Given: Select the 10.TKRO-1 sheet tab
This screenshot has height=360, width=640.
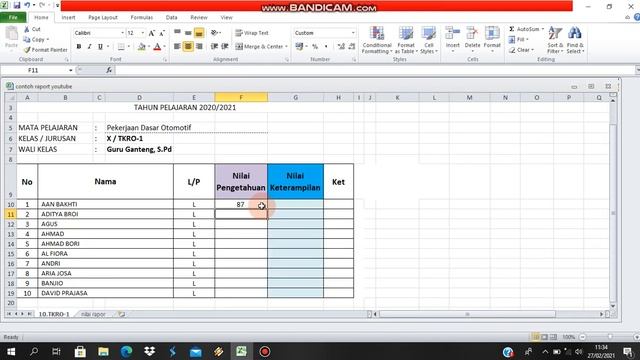Looking at the screenshot, I should [54, 314].
